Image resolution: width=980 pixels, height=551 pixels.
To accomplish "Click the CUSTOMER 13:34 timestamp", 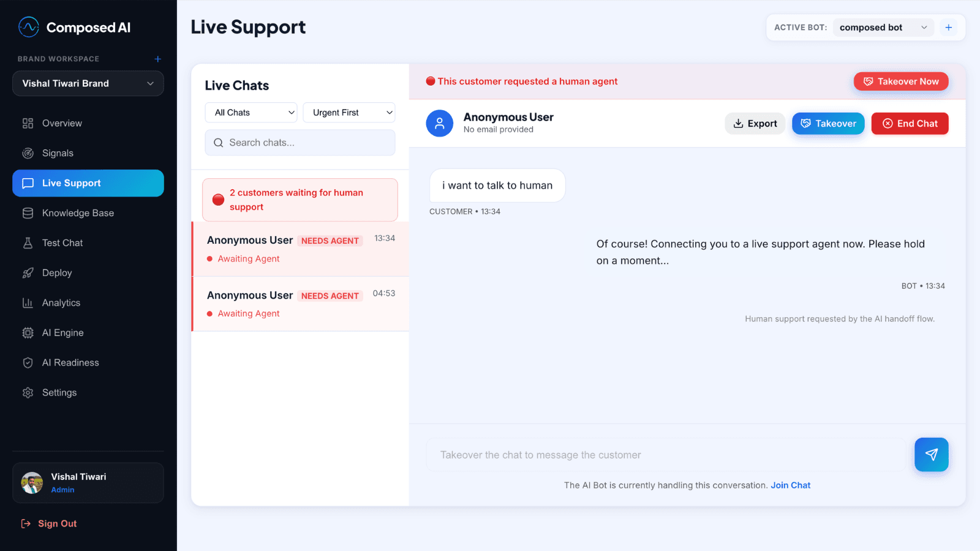I will point(465,212).
